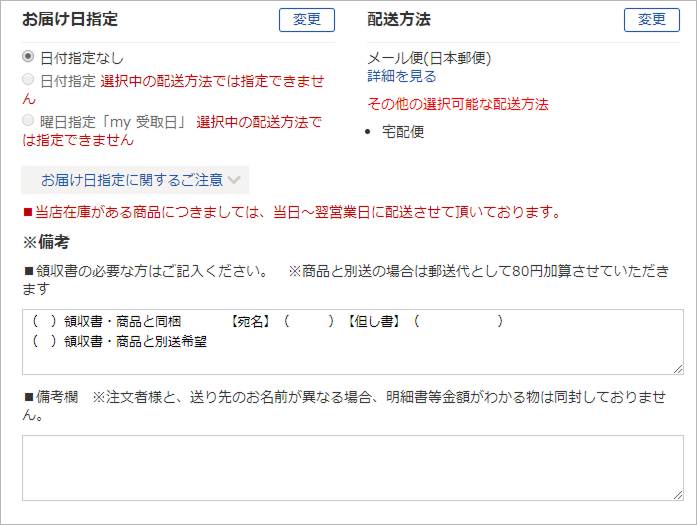Click the メール便(日本郵便) text
Viewport: 697px width, 525px height.
(429, 58)
